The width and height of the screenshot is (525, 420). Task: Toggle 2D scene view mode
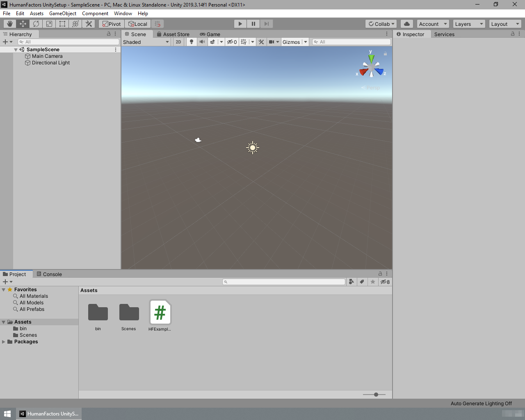(178, 42)
